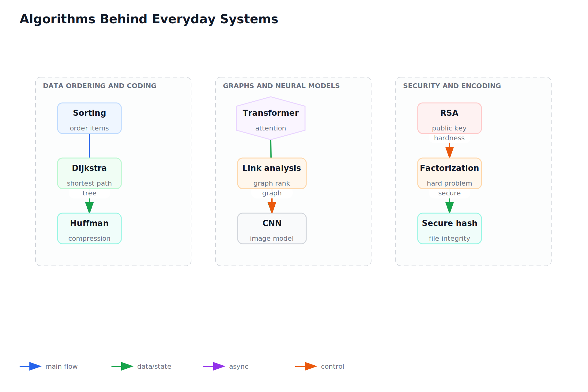Click the blue main flow legend arrow

31,366
